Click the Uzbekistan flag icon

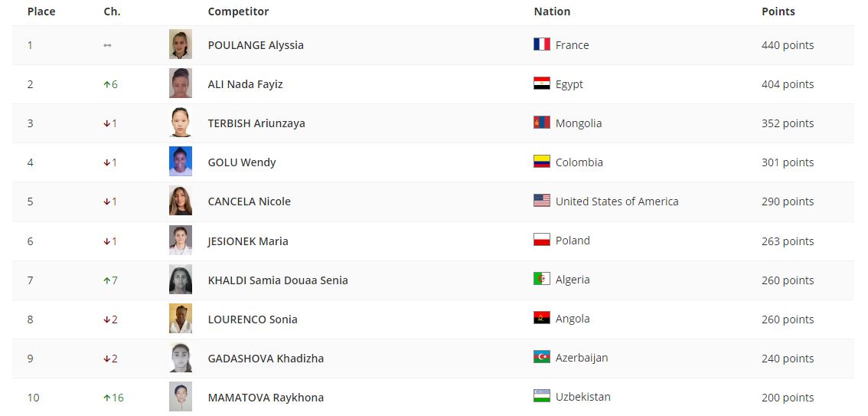541,396
